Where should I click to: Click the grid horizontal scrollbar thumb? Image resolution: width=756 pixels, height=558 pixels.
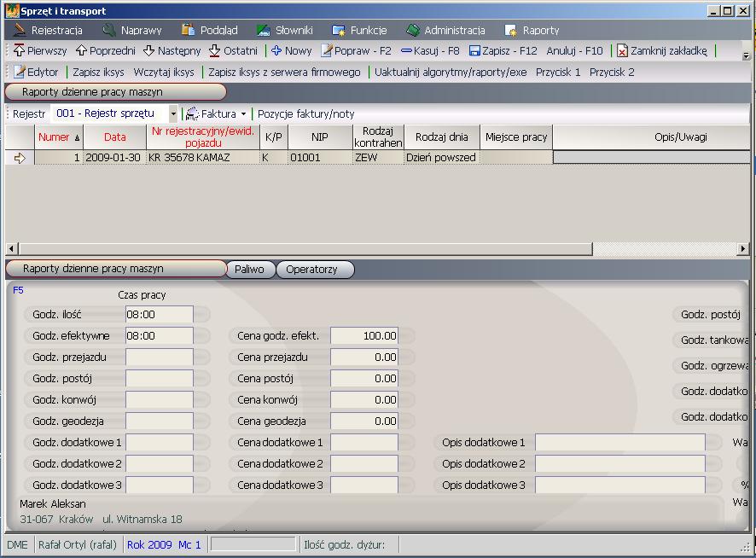point(305,249)
